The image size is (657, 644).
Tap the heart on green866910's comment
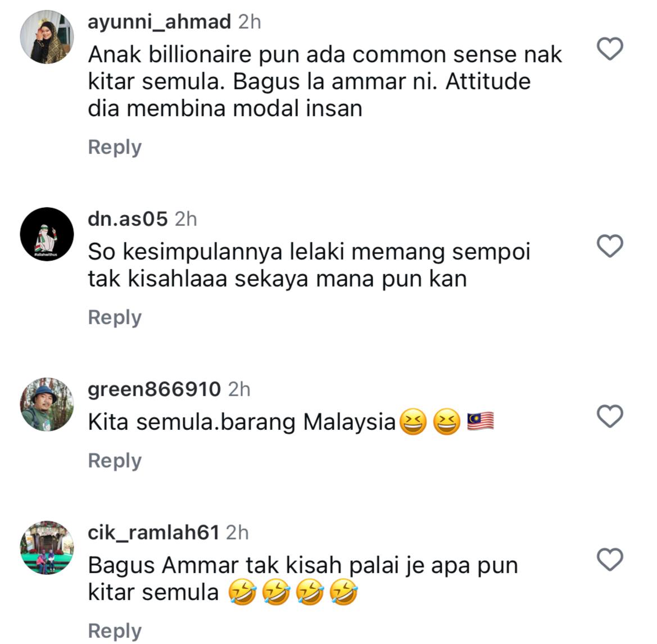pos(610,416)
